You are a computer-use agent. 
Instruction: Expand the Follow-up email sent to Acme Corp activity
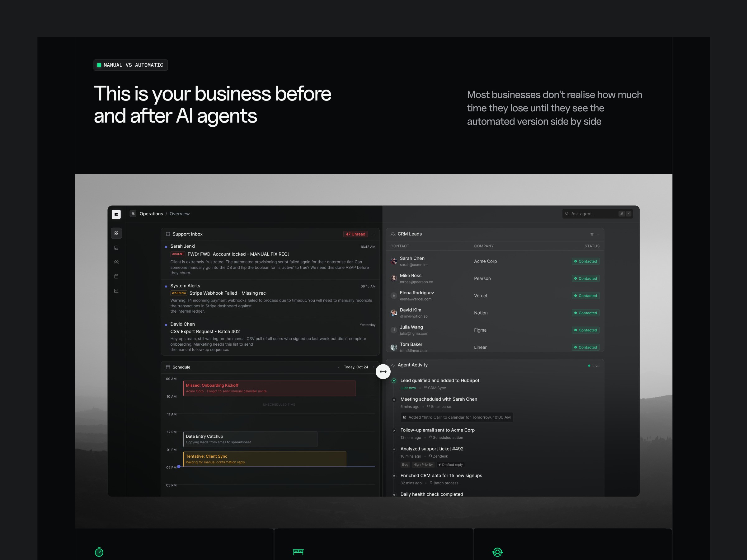[x=437, y=430]
